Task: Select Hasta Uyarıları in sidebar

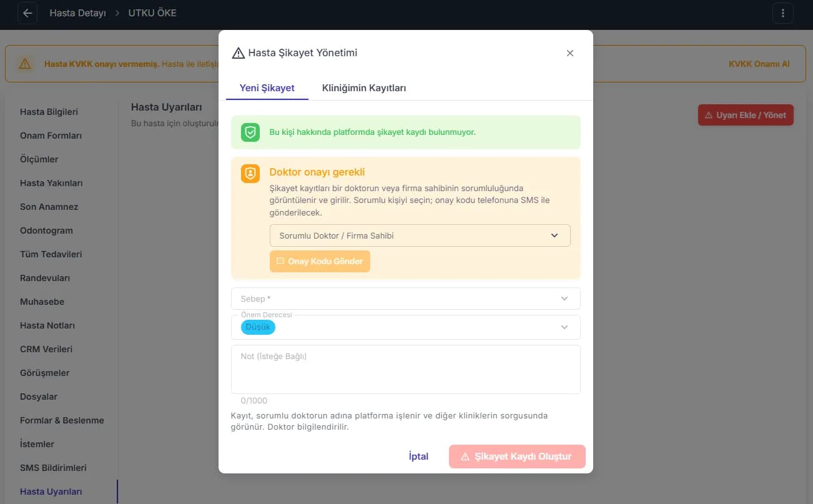Action: (x=51, y=492)
